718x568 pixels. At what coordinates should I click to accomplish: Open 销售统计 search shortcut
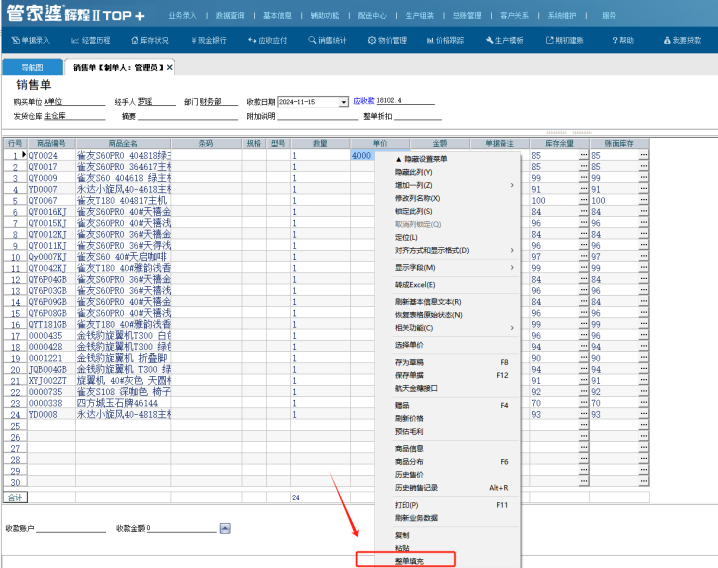(327, 40)
